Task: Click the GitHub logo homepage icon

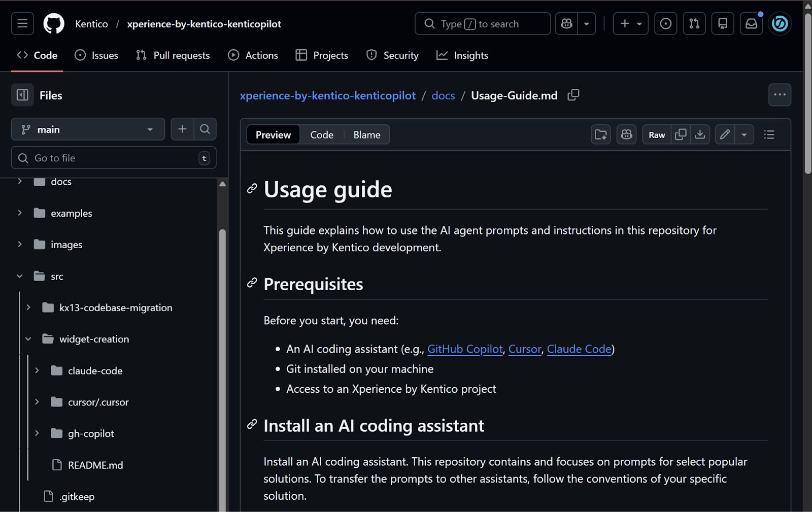Action: point(54,24)
